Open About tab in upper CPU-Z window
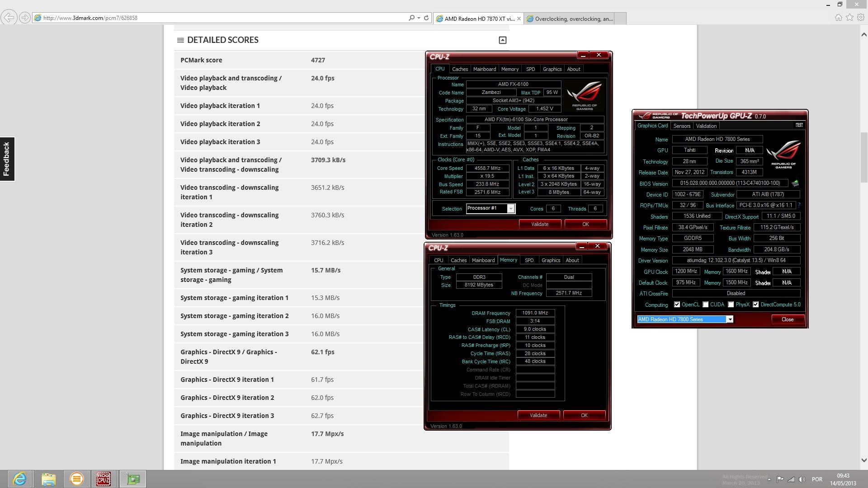Image resolution: width=868 pixels, height=488 pixels. 573,69
